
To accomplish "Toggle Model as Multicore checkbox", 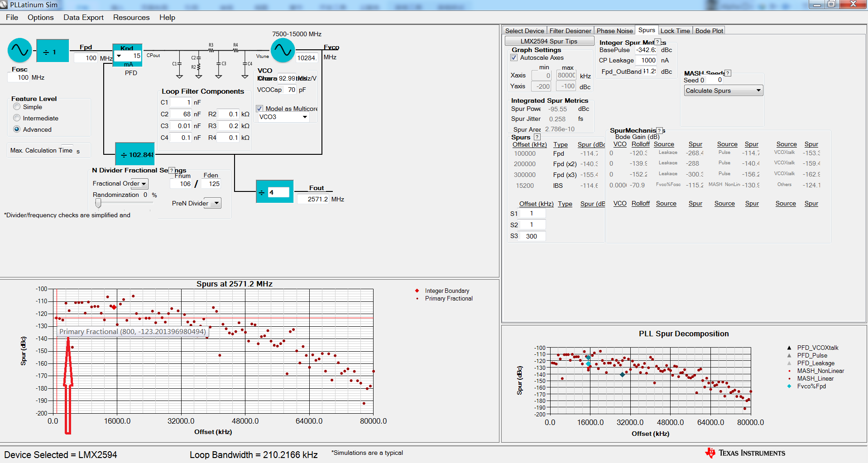I will pos(259,109).
